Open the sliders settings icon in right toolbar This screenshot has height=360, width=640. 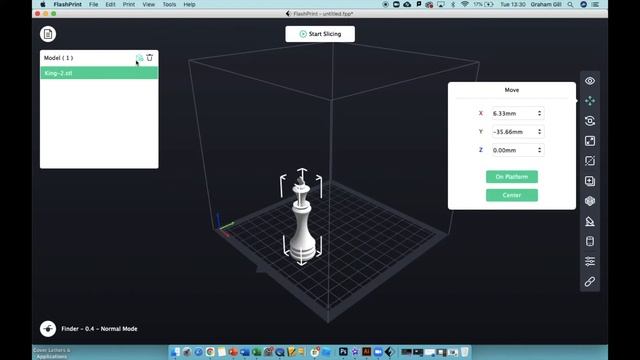590,261
